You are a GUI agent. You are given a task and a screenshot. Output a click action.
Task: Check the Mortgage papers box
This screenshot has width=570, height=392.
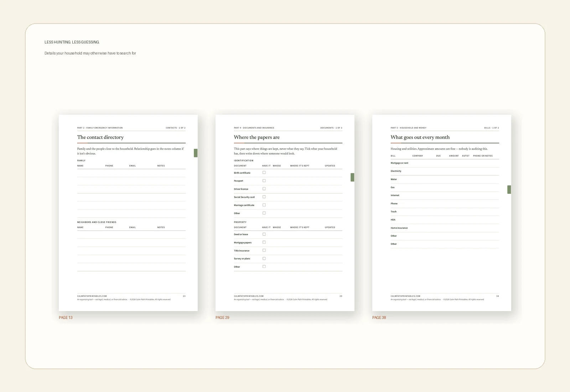264,242
